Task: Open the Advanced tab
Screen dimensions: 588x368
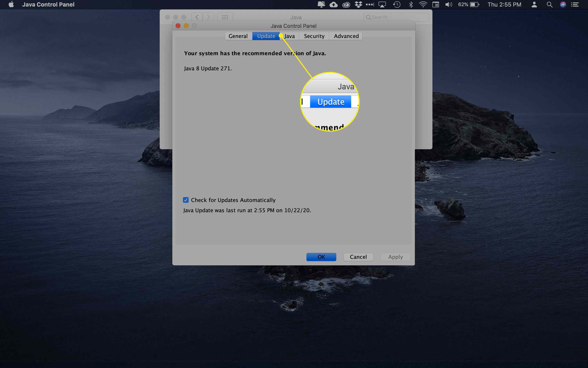Action: 346,36
